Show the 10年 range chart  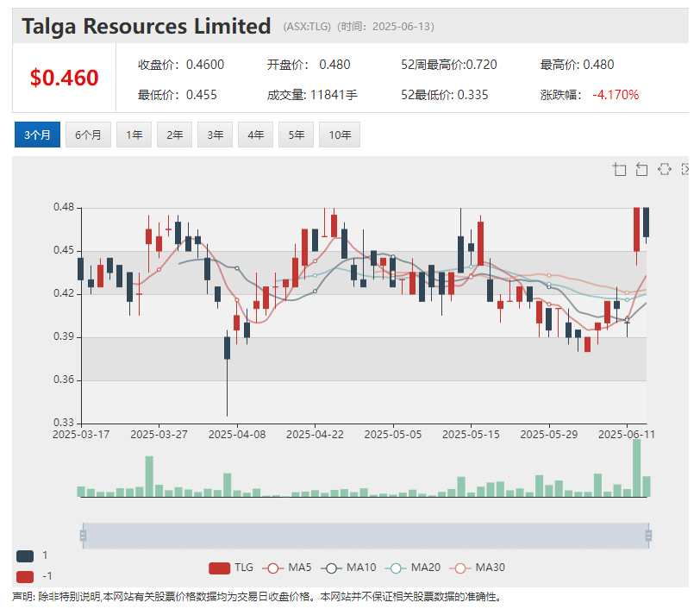click(340, 135)
